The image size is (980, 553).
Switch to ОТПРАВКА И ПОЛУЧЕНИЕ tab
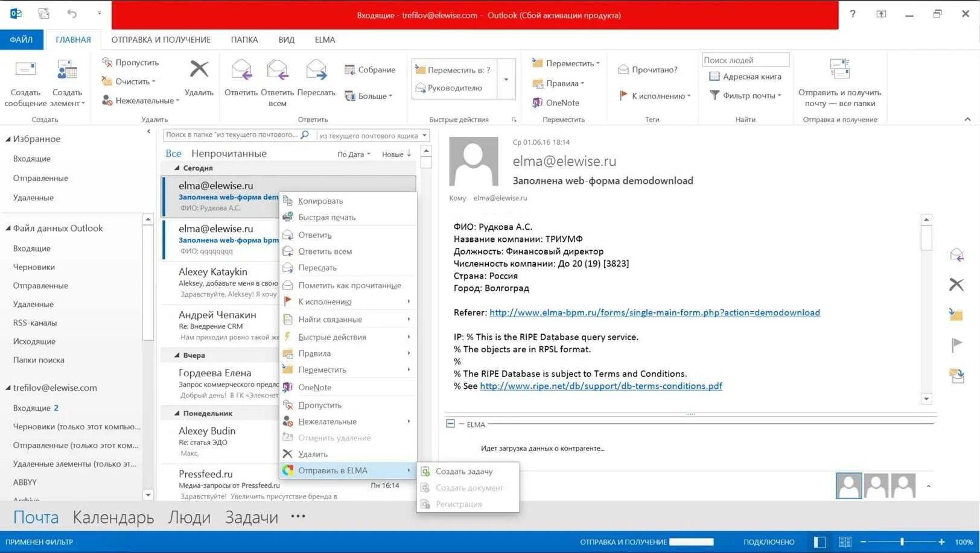pyautogui.click(x=161, y=40)
